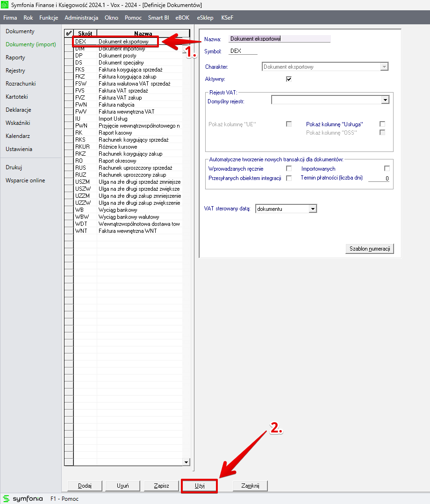This screenshot has height=504, width=430.
Task: Open Szablon numeracji
Action: 370,248
